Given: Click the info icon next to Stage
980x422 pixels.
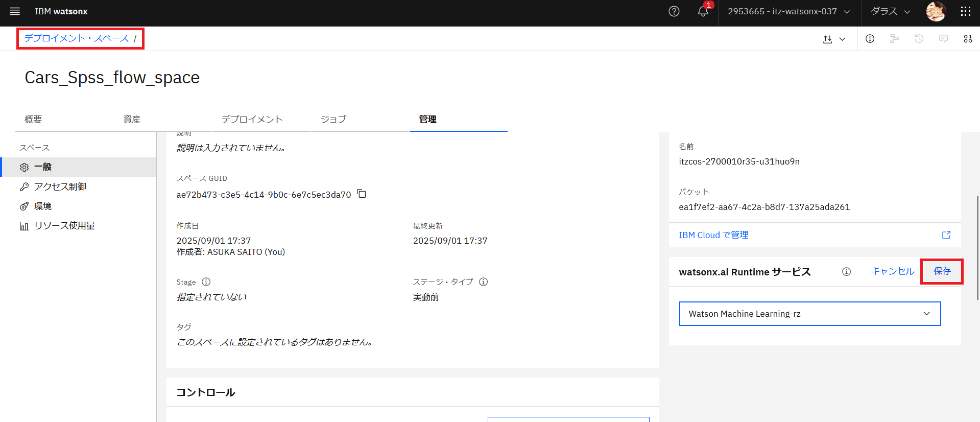Looking at the screenshot, I should click(206, 282).
